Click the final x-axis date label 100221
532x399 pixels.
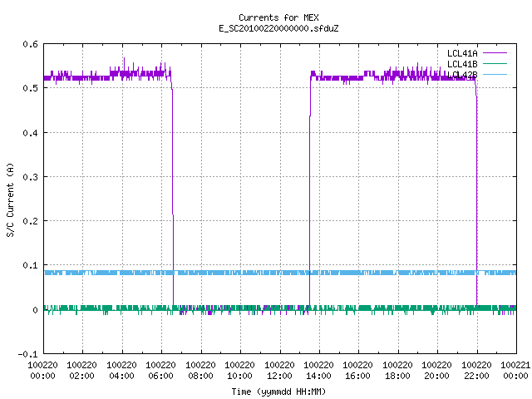click(515, 366)
